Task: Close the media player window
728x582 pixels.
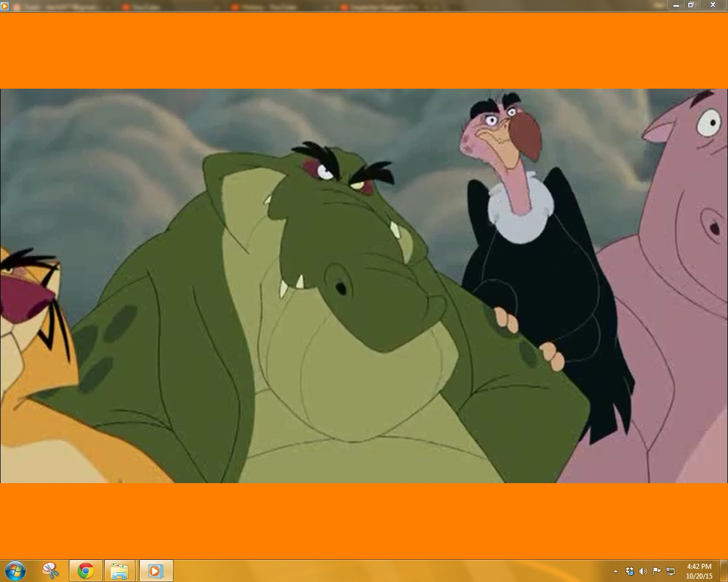Action: [x=713, y=5]
